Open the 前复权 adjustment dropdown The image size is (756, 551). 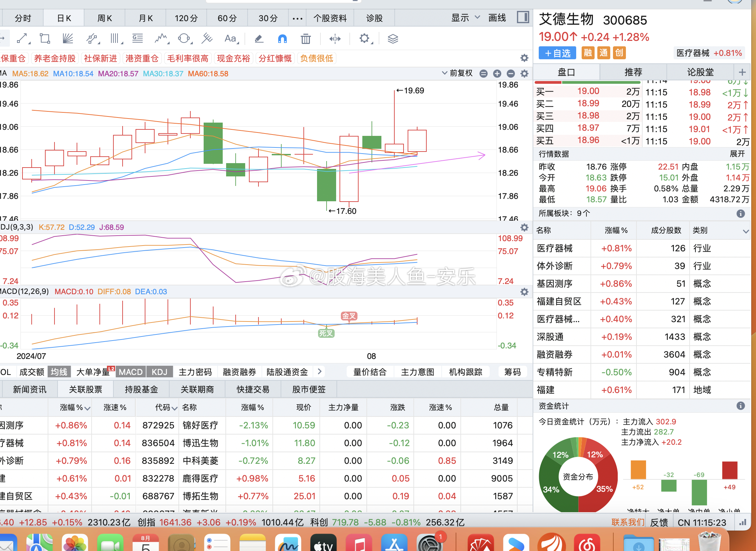pos(460,73)
